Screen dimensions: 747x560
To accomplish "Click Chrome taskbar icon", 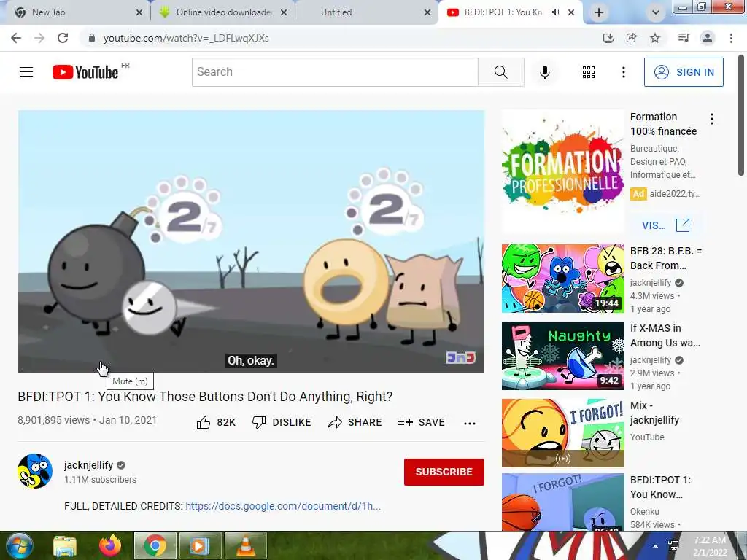I will point(155,545).
